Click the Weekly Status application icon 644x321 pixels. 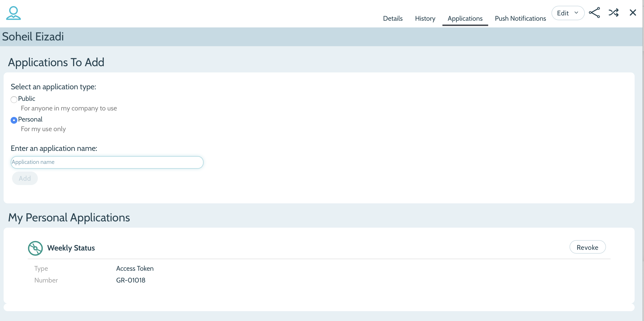point(35,248)
